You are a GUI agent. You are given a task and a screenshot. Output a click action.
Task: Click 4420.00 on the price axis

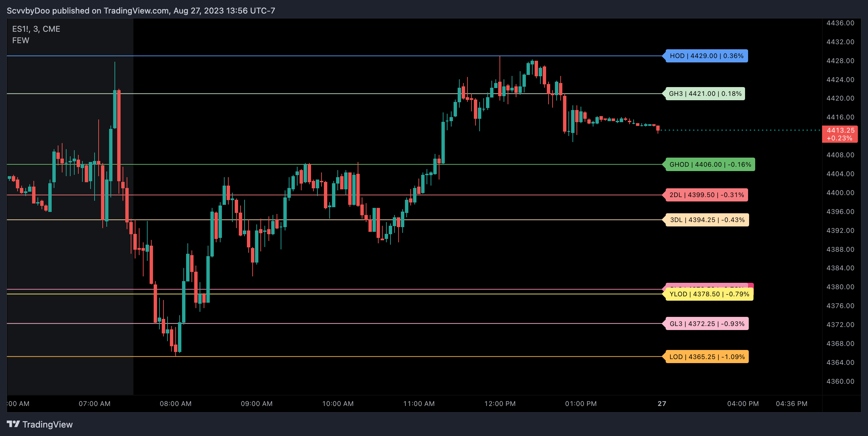840,99
